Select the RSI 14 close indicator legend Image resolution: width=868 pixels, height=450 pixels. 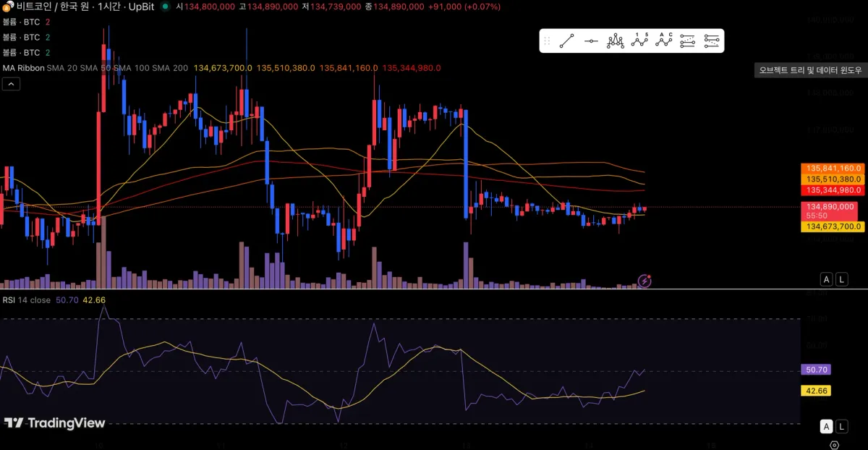(26, 300)
